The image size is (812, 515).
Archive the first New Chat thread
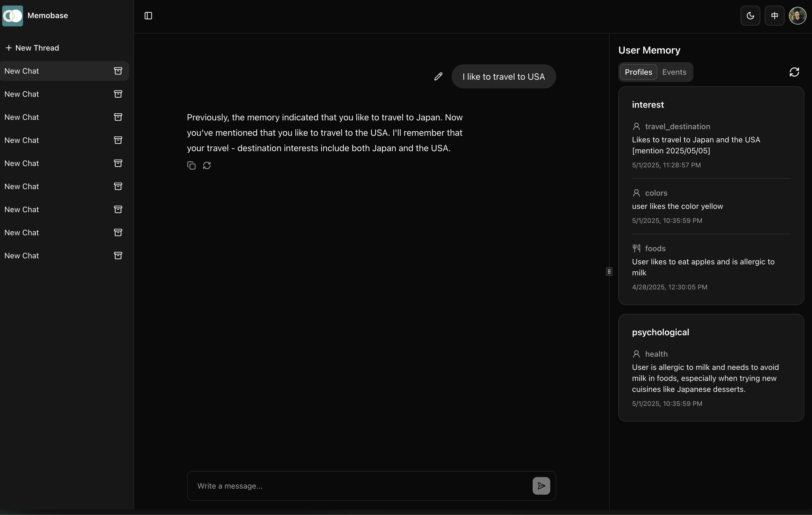tap(118, 71)
